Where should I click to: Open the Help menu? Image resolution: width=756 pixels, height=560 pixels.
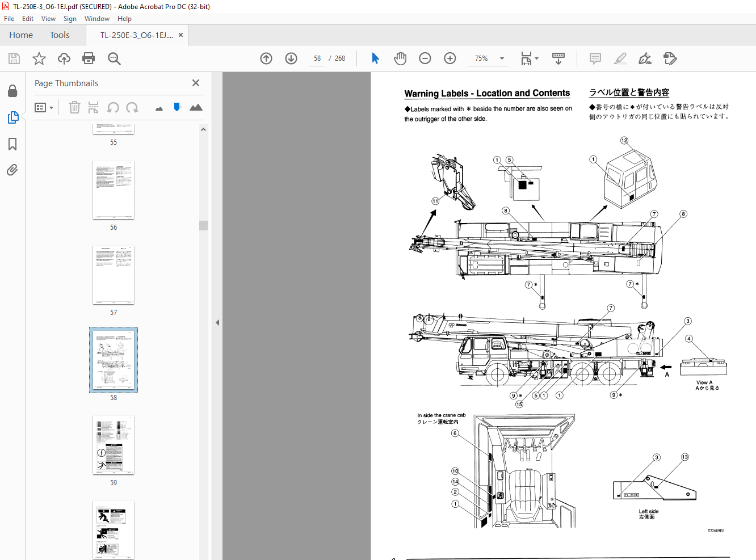[124, 19]
